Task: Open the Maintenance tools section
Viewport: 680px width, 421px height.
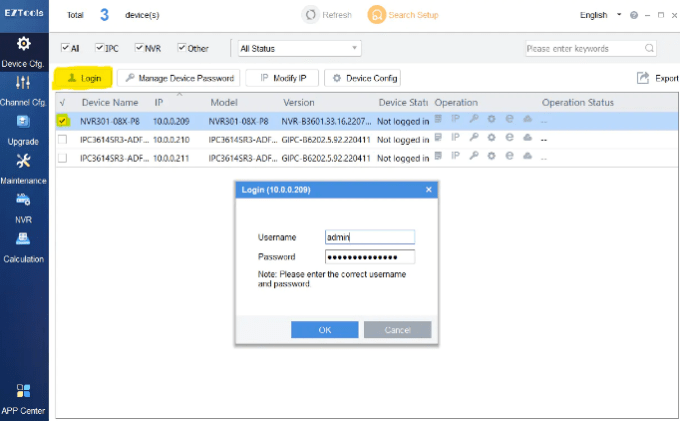Action: click(x=23, y=168)
